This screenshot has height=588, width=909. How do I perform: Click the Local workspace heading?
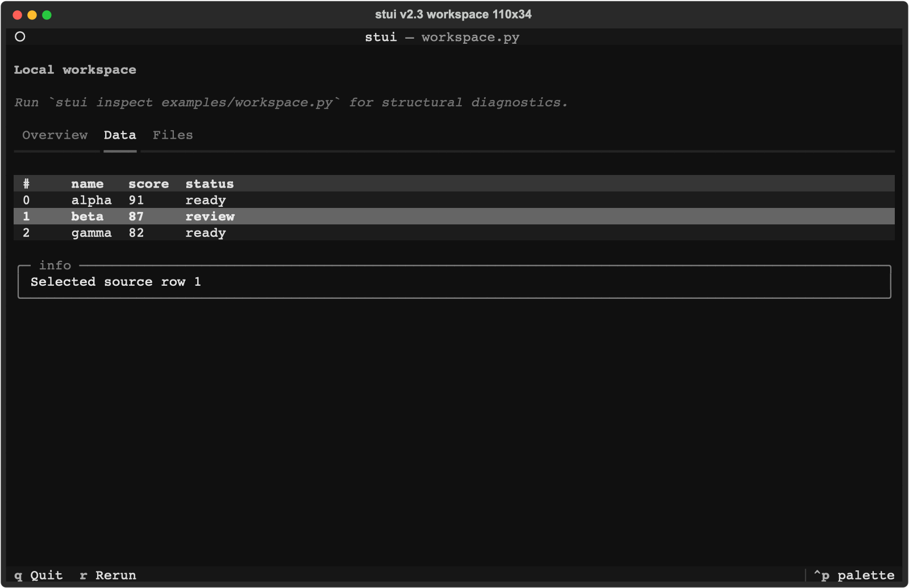click(x=75, y=70)
